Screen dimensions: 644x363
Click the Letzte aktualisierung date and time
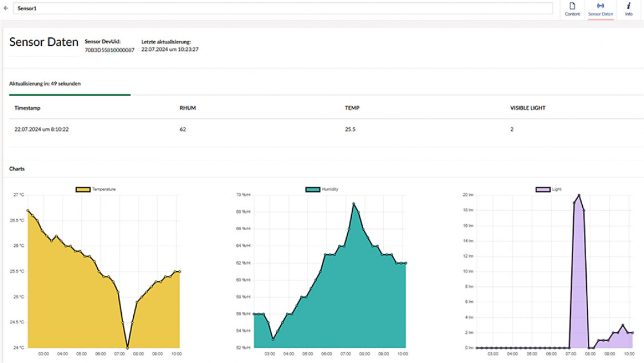pyautogui.click(x=170, y=49)
